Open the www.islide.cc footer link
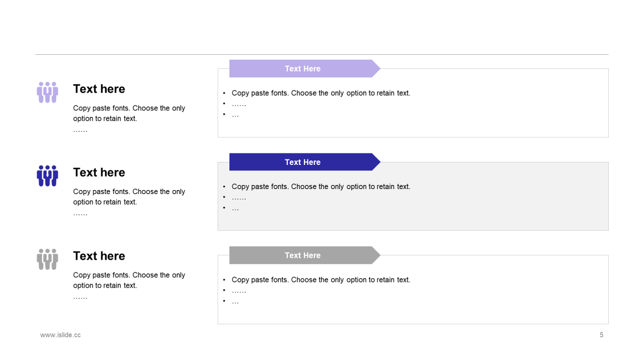 click(x=60, y=335)
